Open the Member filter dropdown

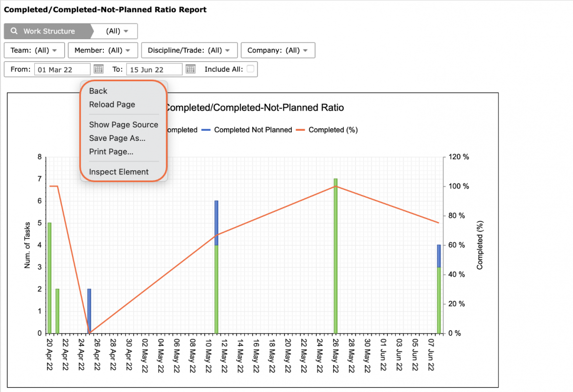(x=103, y=50)
